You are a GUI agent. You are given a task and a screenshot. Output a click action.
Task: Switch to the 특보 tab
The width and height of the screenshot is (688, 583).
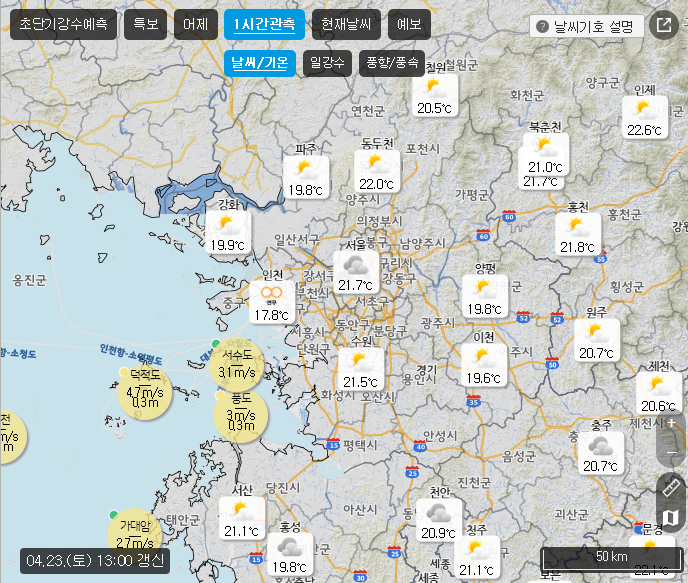(146, 24)
